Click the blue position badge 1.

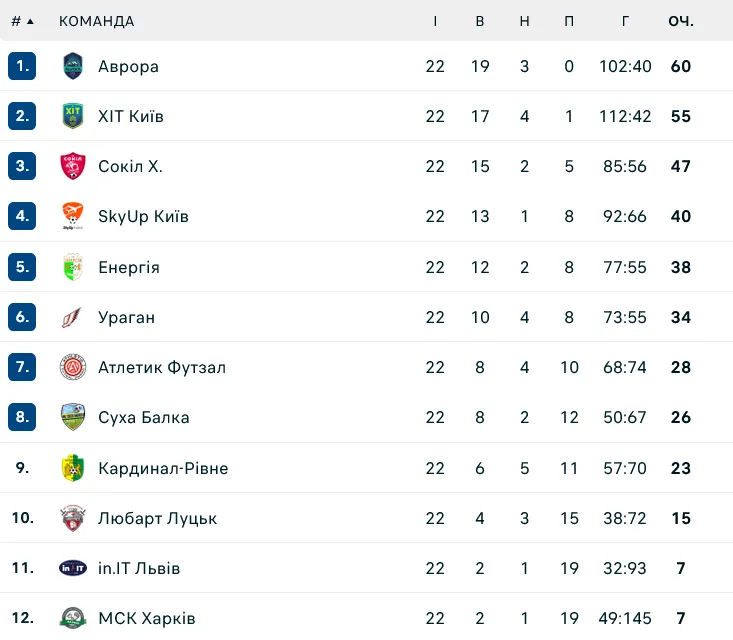tap(22, 66)
